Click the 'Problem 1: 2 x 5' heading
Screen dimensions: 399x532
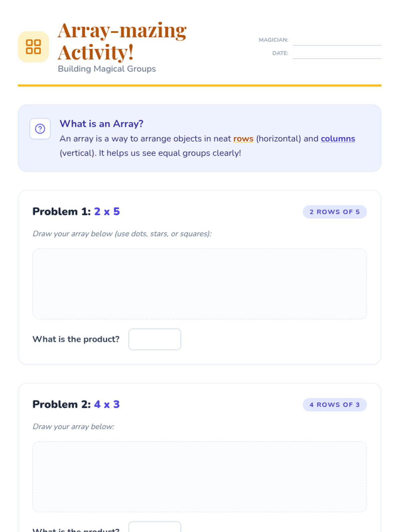coord(76,211)
